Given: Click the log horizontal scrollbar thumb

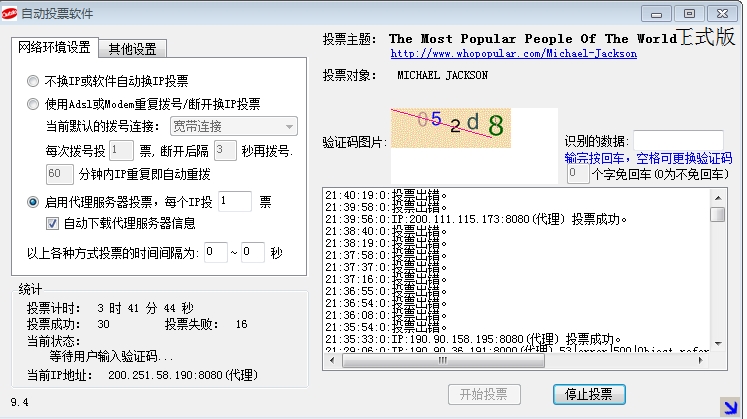Looking at the screenshot, I should pyautogui.click(x=443, y=360).
